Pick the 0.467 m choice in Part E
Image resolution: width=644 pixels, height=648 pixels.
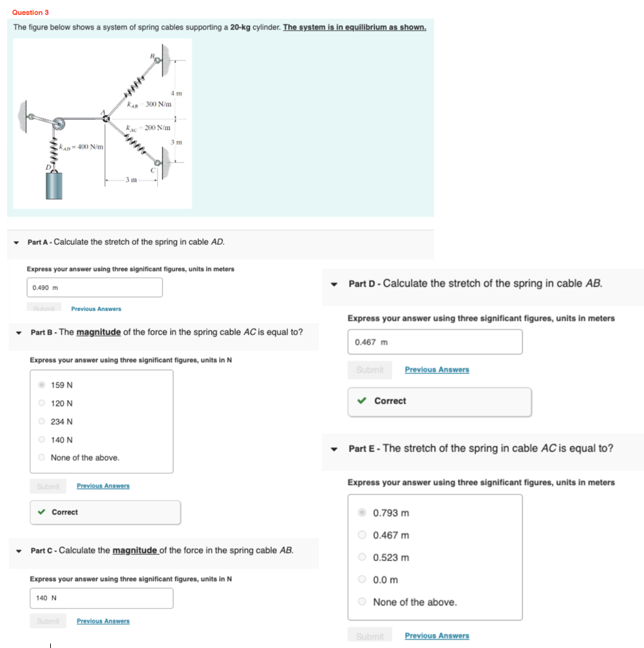coord(363,535)
